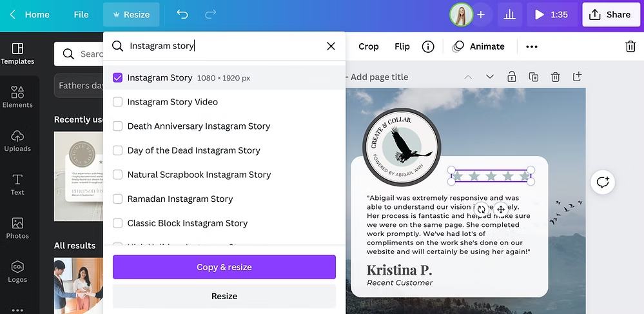The height and width of the screenshot is (314, 644).
Task: Open the Elements sidebar tab
Action: [x=17, y=97]
